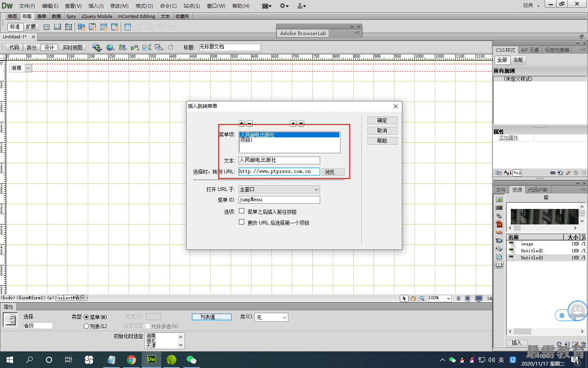Screen dimensions: 588x368
Task: Click 浏览... to browse for a URL
Action: click(333, 172)
